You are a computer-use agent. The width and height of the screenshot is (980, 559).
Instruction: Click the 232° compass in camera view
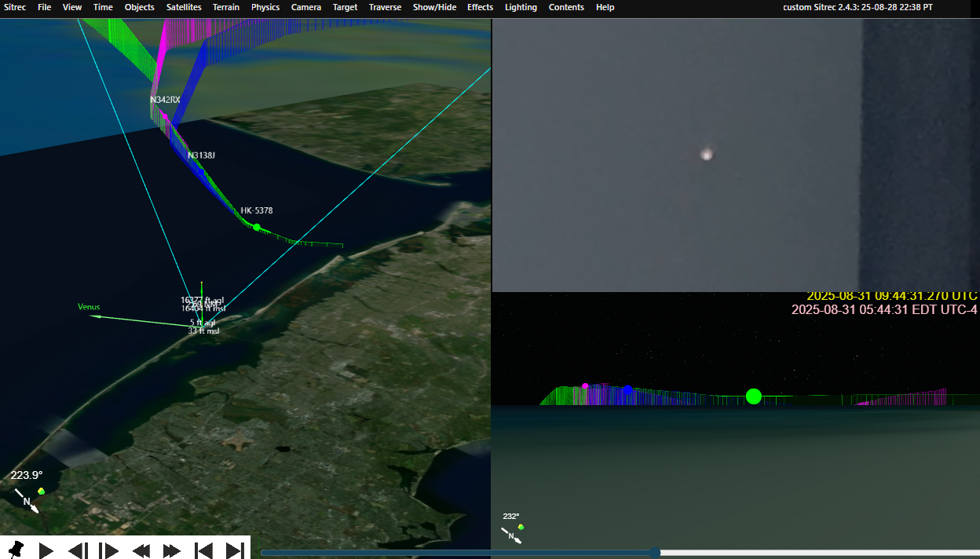(x=512, y=528)
